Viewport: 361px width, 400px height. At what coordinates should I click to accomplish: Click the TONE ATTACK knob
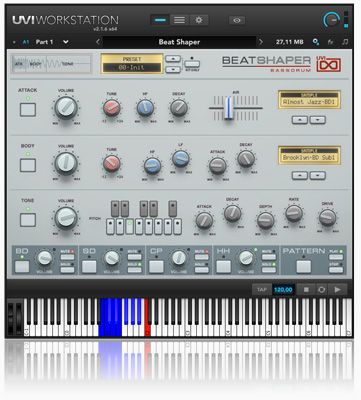[x=204, y=220]
